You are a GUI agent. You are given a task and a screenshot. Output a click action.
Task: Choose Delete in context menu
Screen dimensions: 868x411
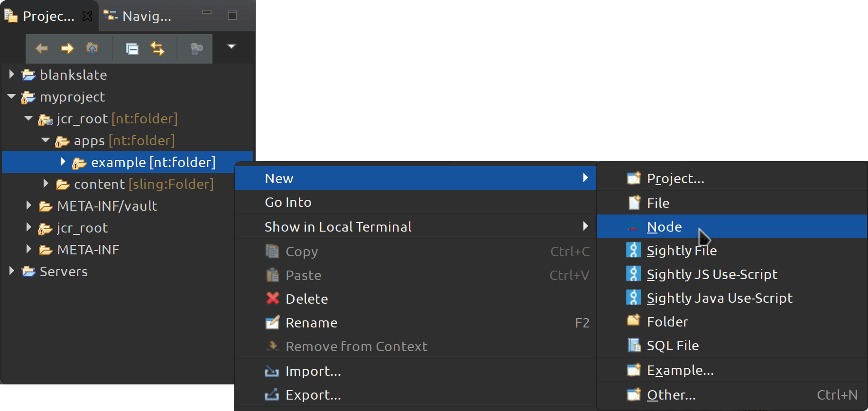[416, 299]
